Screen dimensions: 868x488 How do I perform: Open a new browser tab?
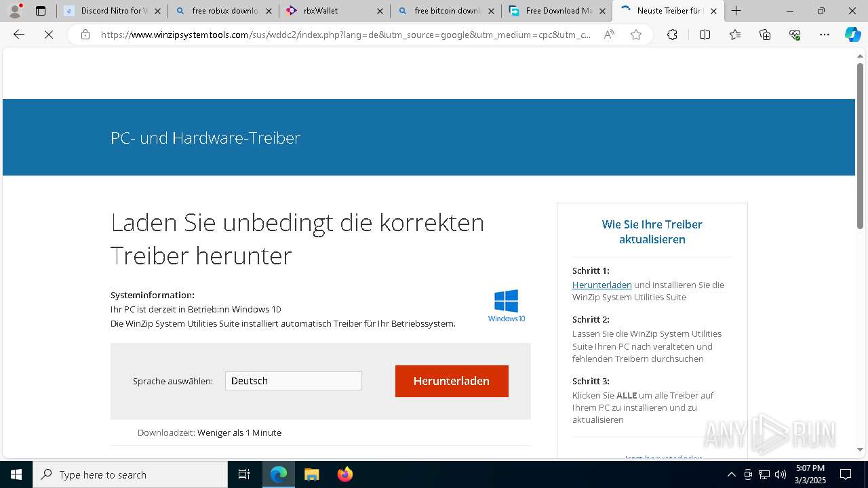[x=736, y=11]
